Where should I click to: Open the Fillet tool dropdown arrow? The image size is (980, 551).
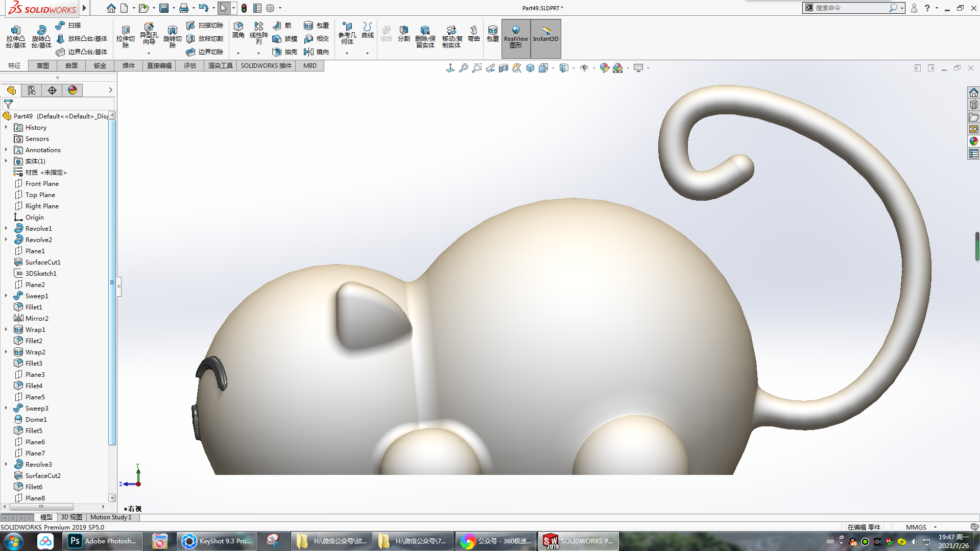pyautogui.click(x=238, y=53)
